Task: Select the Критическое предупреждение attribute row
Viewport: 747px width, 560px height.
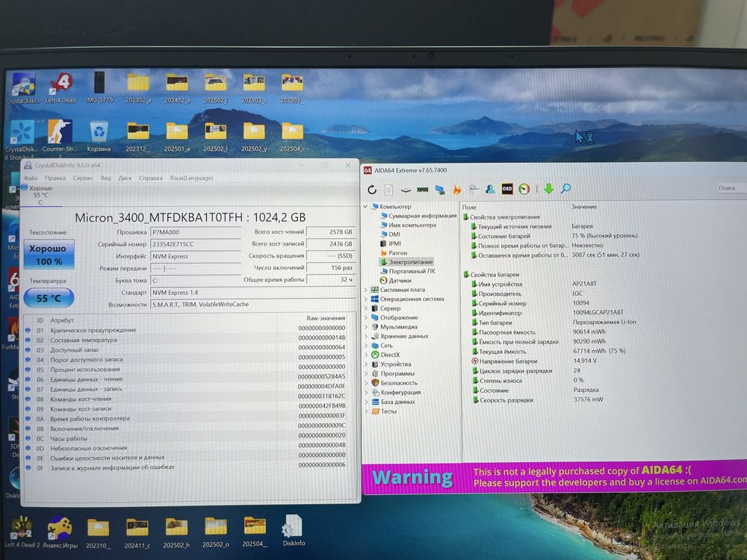Action: [x=186, y=329]
